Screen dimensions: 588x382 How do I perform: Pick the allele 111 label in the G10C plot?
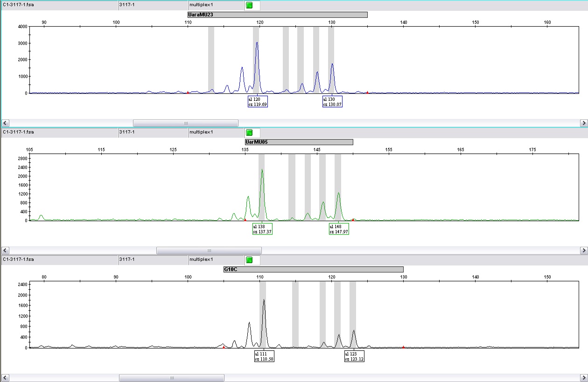coord(264,356)
